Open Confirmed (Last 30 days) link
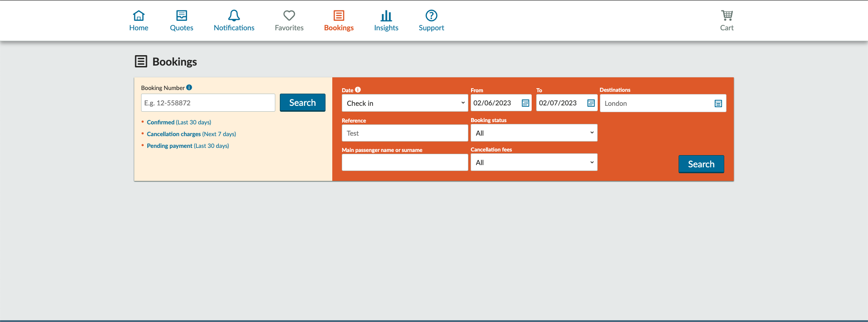 click(x=179, y=122)
